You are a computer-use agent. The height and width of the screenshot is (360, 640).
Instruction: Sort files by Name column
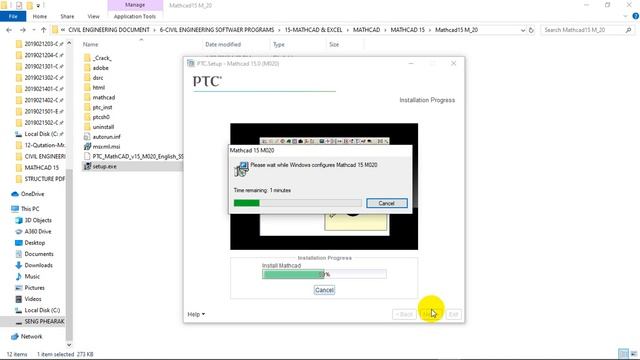90,44
